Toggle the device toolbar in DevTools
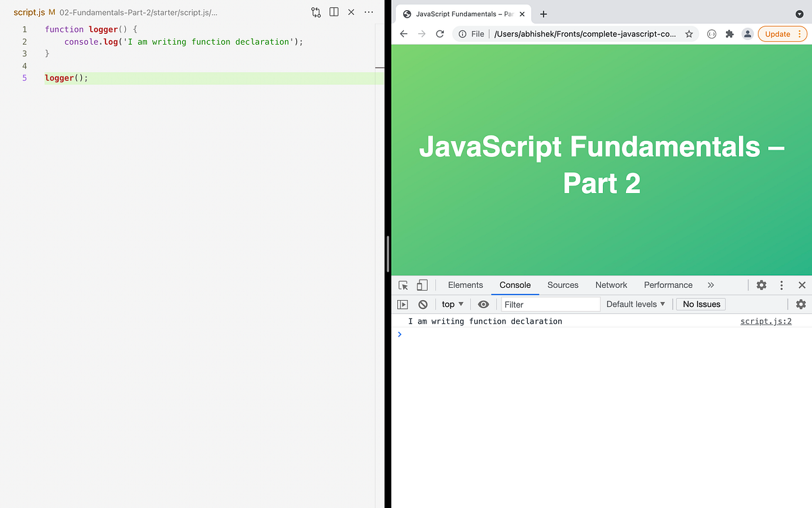The width and height of the screenshot is (812, 508). 422,285
